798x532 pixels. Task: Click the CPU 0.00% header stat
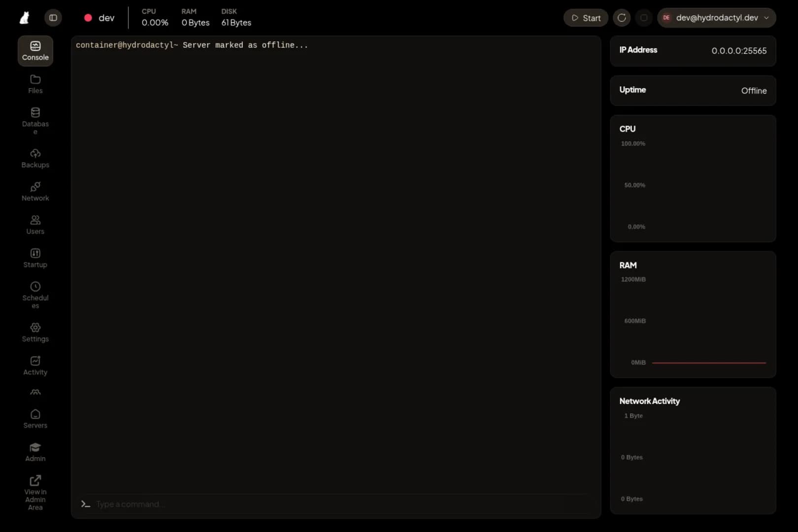pyautogui.click(x=155, y=17)
